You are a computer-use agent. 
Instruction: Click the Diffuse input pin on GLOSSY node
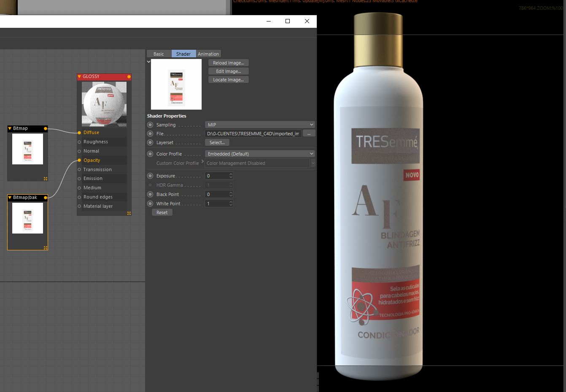(x=79, y=133)
